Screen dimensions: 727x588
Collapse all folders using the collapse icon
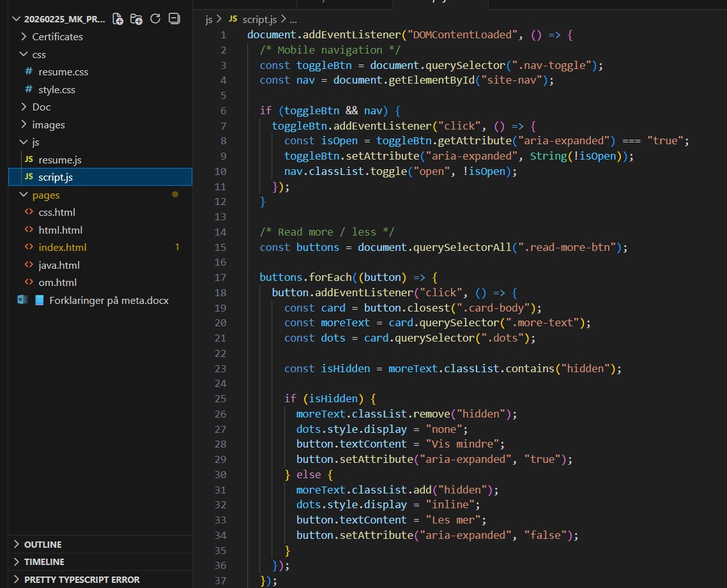174,19
